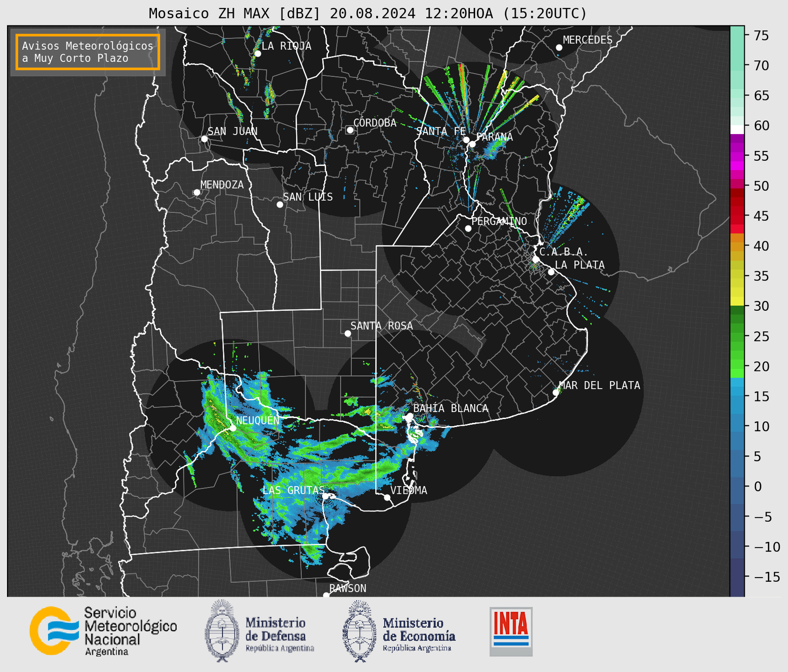Click the Avisos Meteorológicos a Muy Corto Plazo box
788x672 pixels.
(x=88, y=52)
